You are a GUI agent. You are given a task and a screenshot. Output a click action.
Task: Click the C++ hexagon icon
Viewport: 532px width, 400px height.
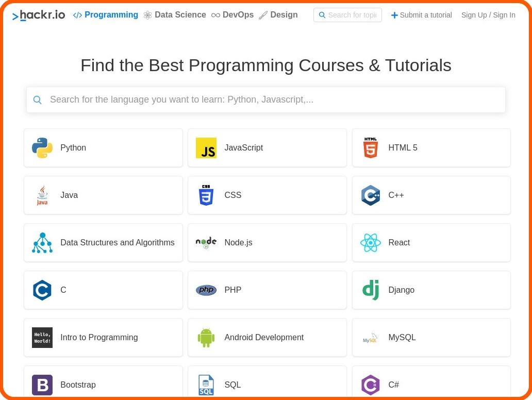pyautogui.click(x=370, y=195)
